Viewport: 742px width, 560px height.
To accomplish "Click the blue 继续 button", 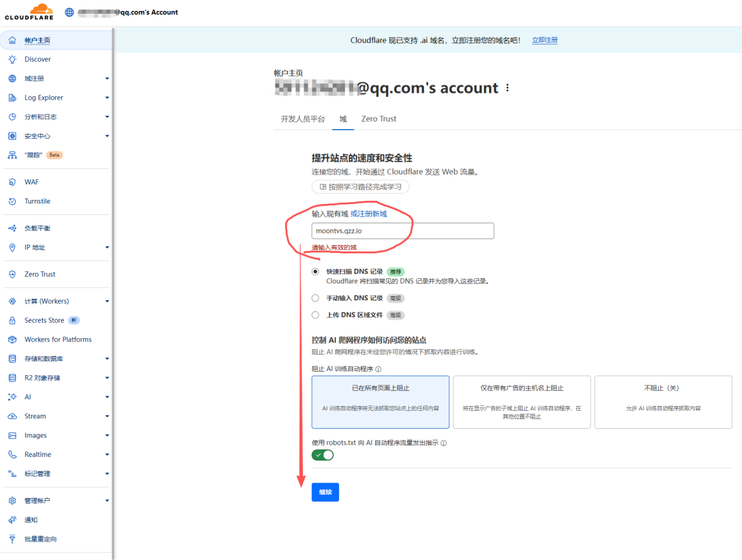I will click(x=325, y=492).
